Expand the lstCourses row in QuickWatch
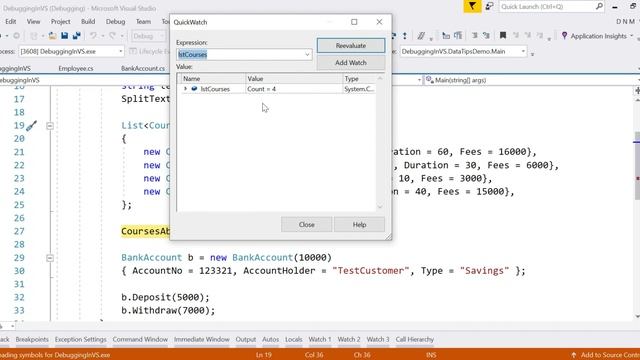640x360 pixels. tap(185, 89)
